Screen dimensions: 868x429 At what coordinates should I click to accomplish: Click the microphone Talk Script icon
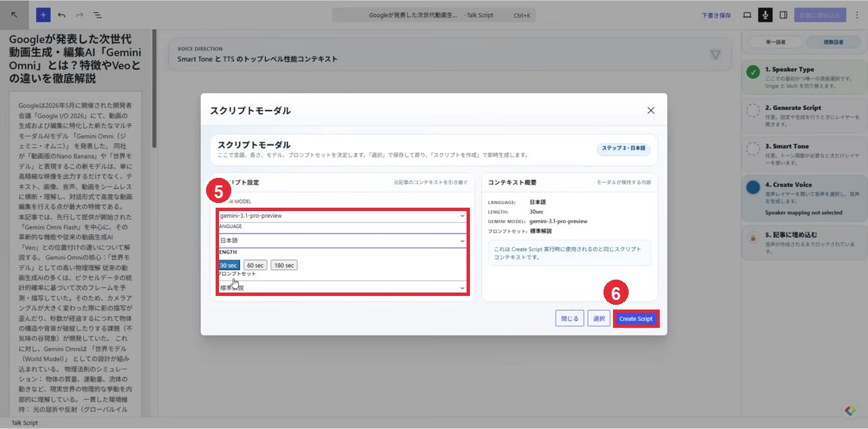point(765,15)
